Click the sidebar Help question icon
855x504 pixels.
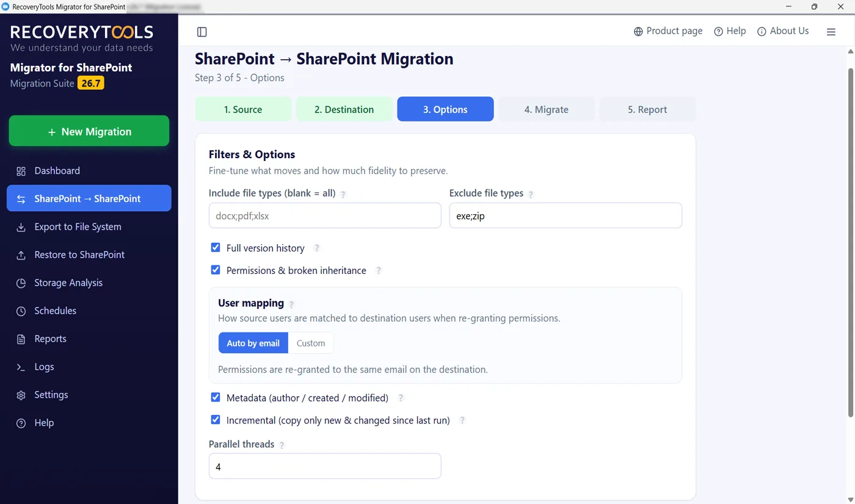tap(21, 423)
